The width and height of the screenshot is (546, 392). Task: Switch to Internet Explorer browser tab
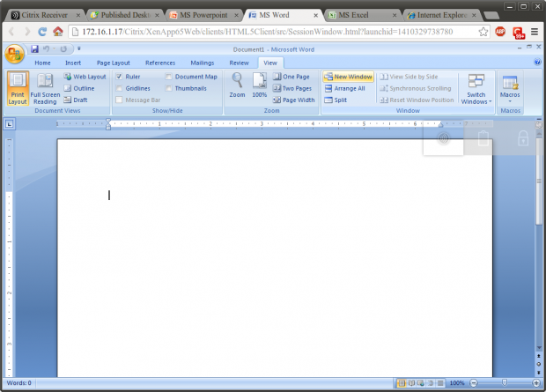tap(441, 15)
